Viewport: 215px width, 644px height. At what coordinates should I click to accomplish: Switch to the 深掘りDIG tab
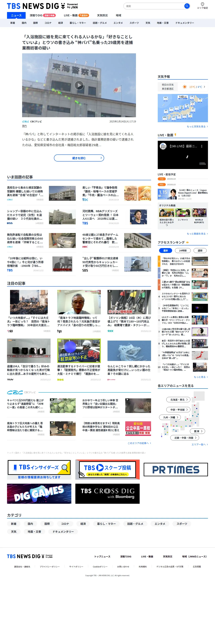pyautogui.click(x=43, y=15)
